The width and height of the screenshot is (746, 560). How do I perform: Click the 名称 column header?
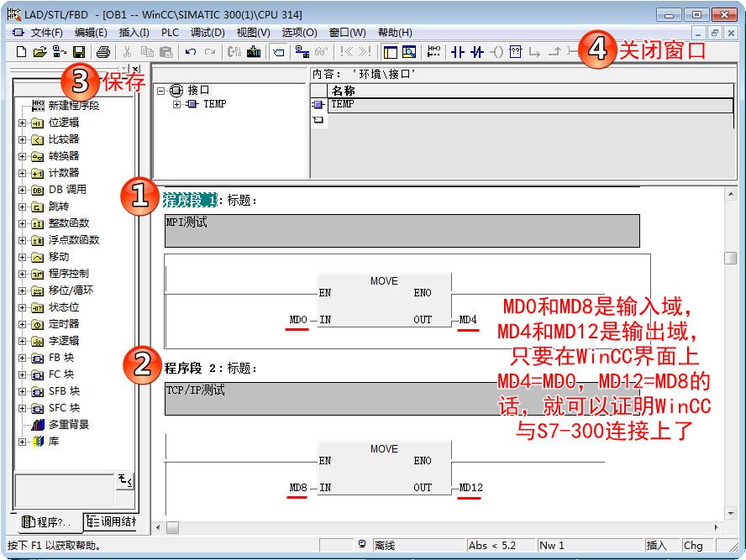tap(530, 91)
